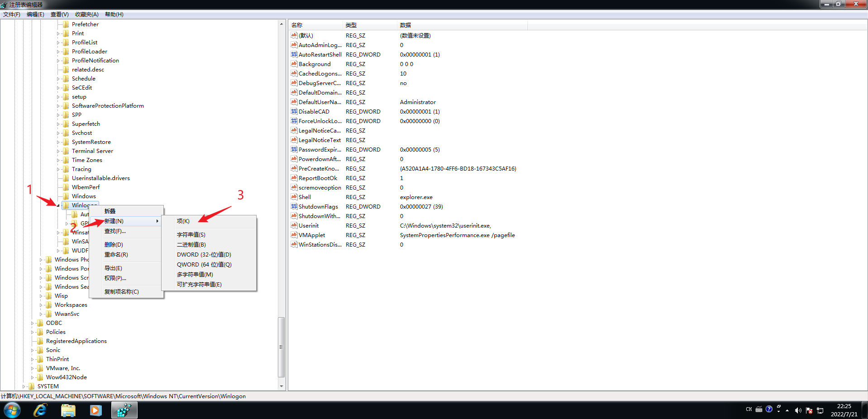Choose 导出(E) from context menu
The image size is (868, 419).
coord(126,268)
